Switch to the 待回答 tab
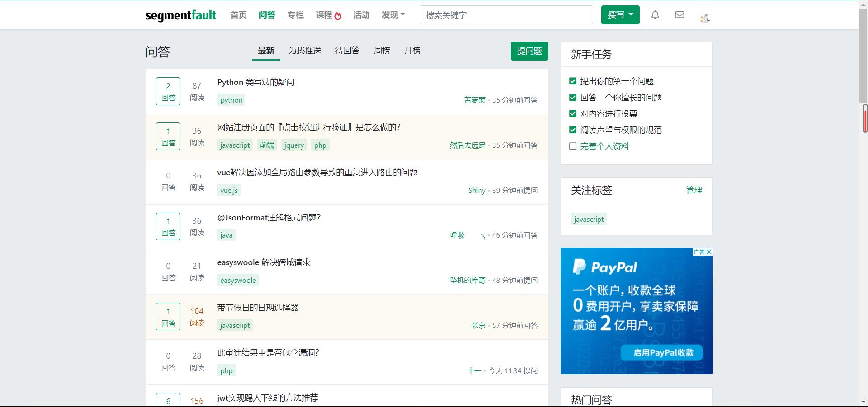 pyautogui.click(x=347, y=51)
